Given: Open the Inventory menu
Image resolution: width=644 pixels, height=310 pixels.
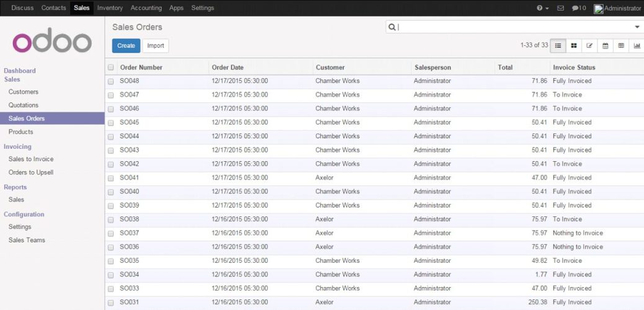Looking at the screenshot, I should coord(110,8).
